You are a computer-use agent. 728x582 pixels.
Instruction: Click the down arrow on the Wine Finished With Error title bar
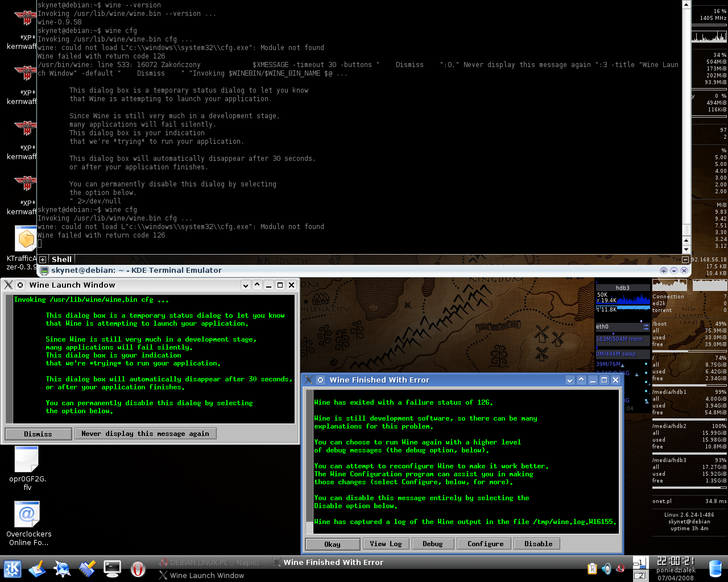pyautogui.click(x=570, y=380)
